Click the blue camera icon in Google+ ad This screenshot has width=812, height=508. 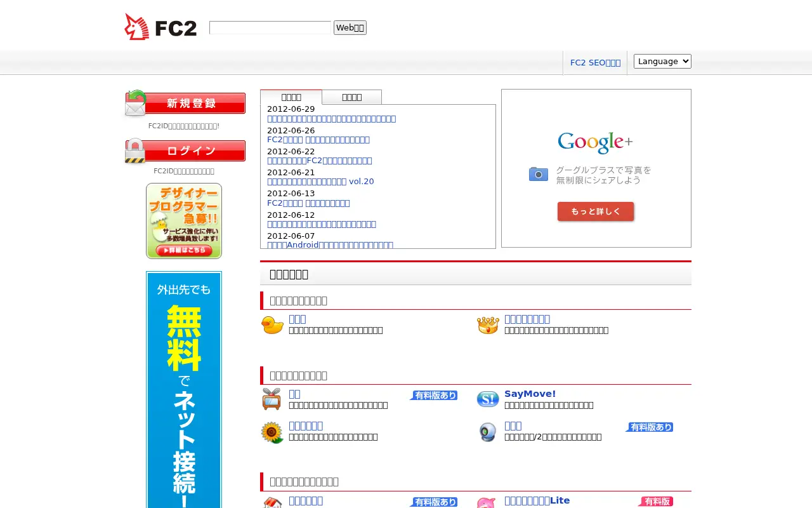pyautogui.click(x=539, y=174)
